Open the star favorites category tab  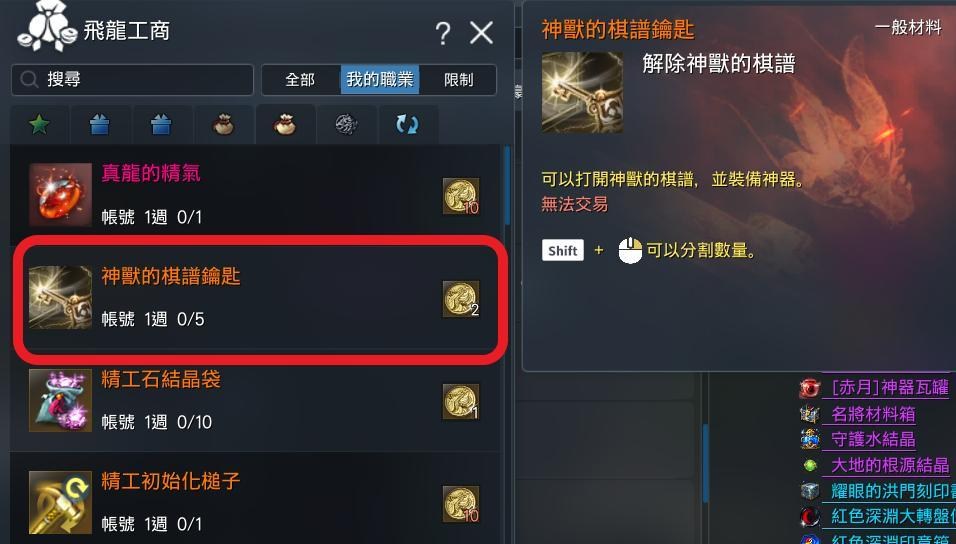tap(40, 124)
